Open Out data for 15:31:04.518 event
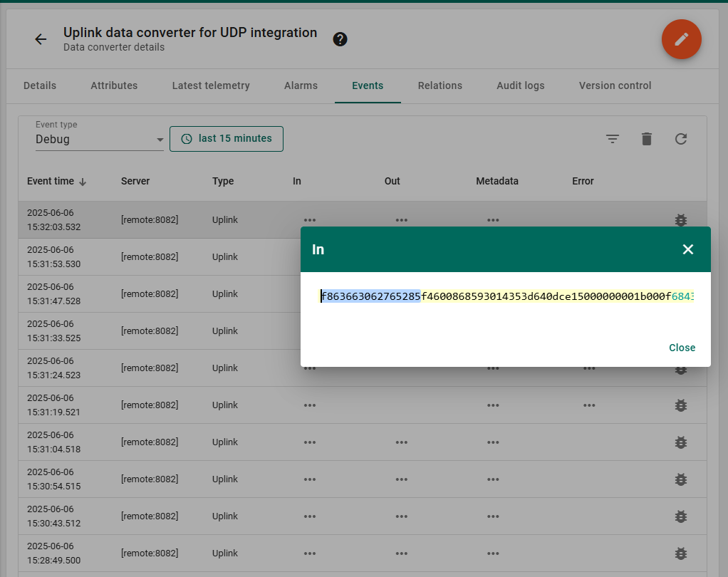 coord(402,442)
